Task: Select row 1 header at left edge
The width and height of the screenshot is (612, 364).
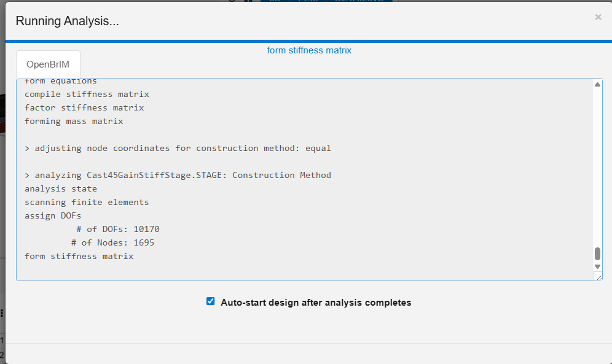Action: click(2, 339)
